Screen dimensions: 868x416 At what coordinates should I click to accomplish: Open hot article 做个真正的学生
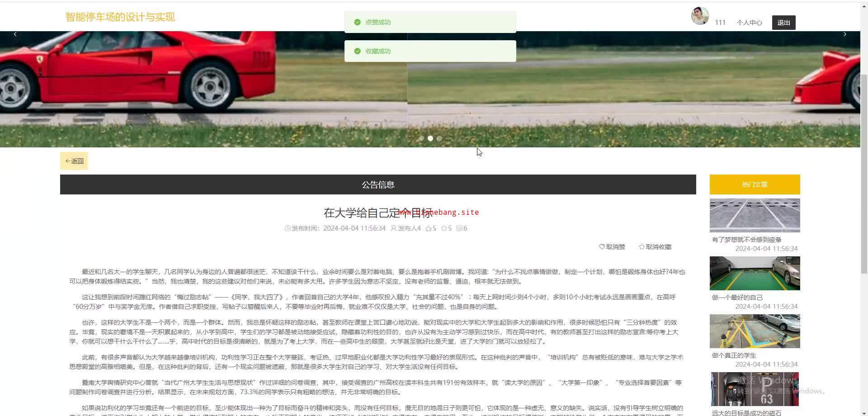(734, 355)
